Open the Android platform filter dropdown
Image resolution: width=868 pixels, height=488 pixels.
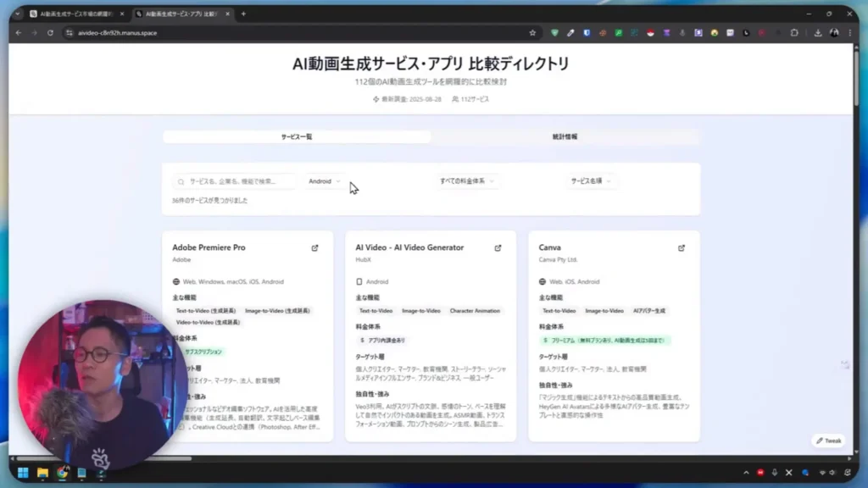click(x=325, y=181)
